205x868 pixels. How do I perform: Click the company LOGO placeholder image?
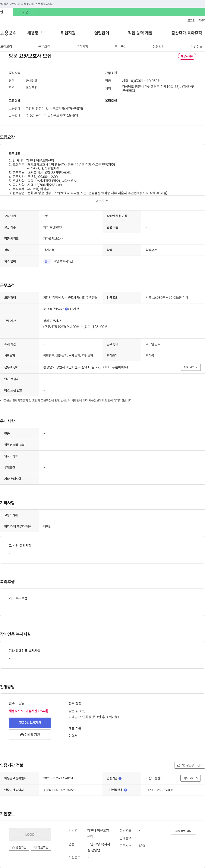click(x=30, y=834)
